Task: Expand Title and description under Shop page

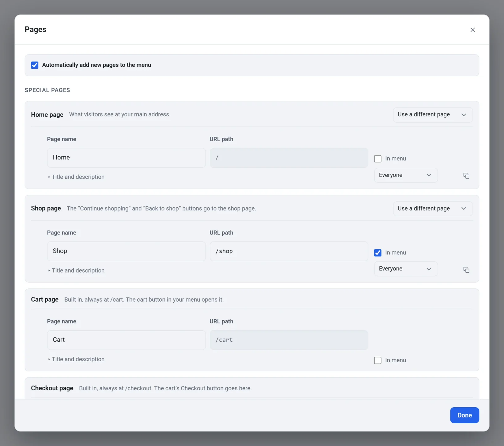Action: (x=76, y=270)
